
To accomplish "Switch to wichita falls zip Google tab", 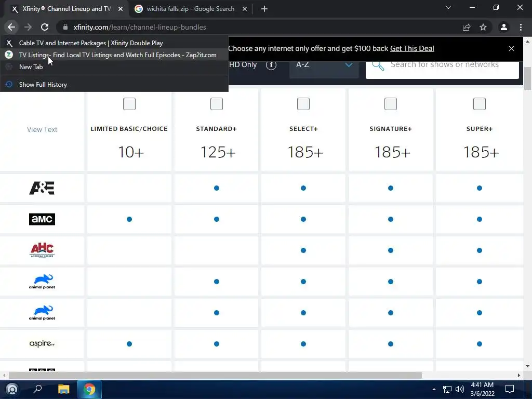I will tap(190, 9).
